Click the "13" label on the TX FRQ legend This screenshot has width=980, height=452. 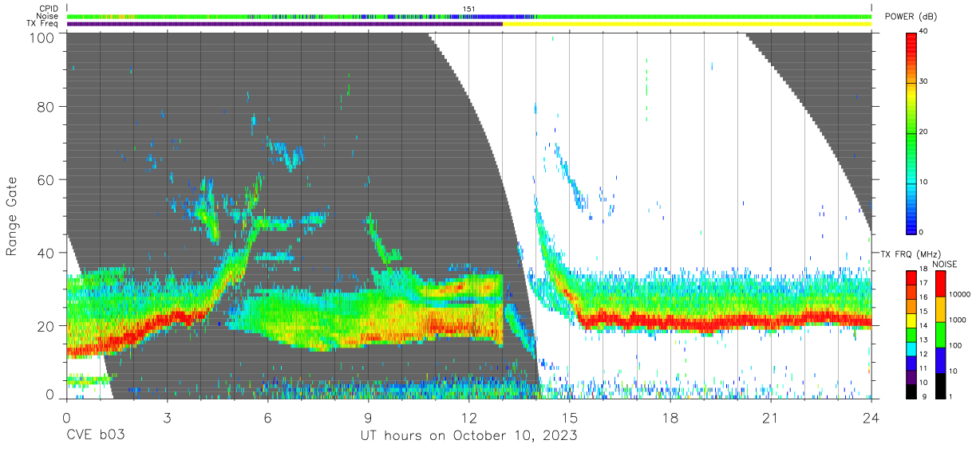click(923, 340)
